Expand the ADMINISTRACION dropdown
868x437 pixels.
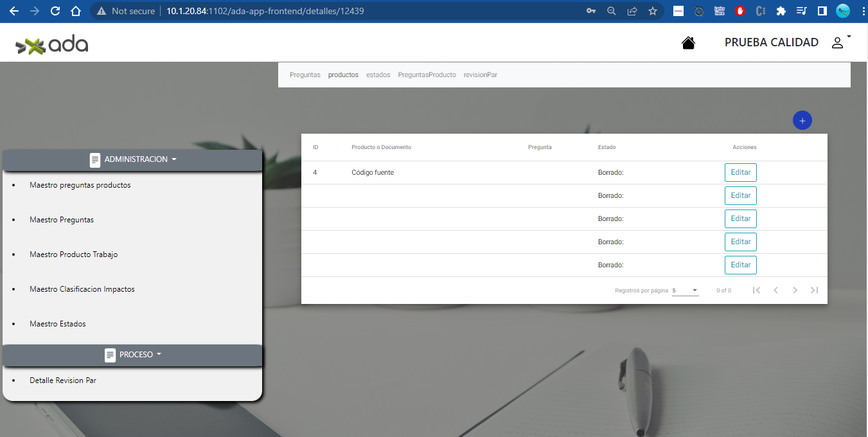[133, 159]
